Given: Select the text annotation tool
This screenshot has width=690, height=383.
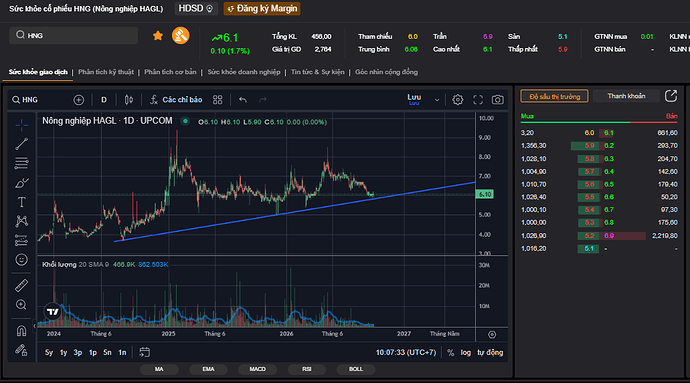Looking at the screenshot, I should (22, 202).
